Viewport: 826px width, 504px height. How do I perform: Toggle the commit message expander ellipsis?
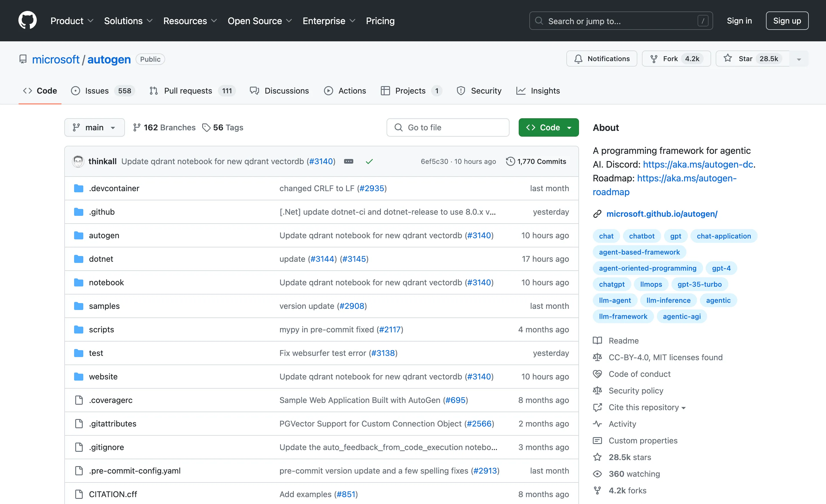pyautogui.click(x=349, y=161)
